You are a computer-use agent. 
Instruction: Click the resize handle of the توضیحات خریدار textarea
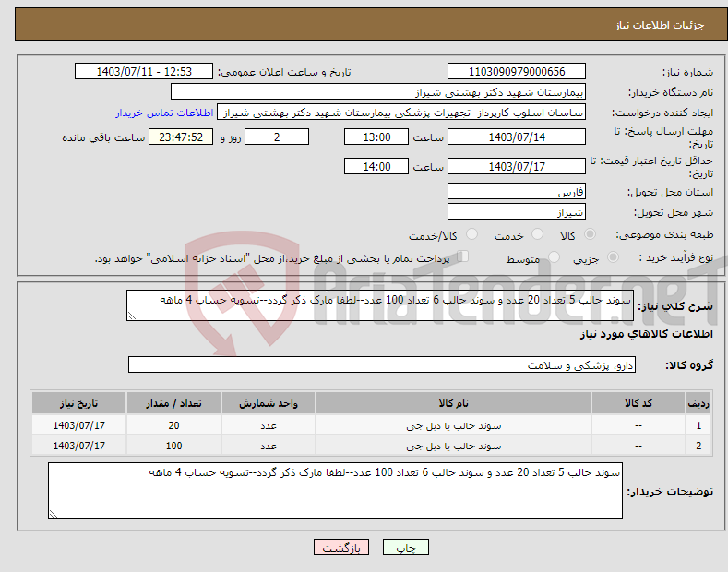(54, 514)
